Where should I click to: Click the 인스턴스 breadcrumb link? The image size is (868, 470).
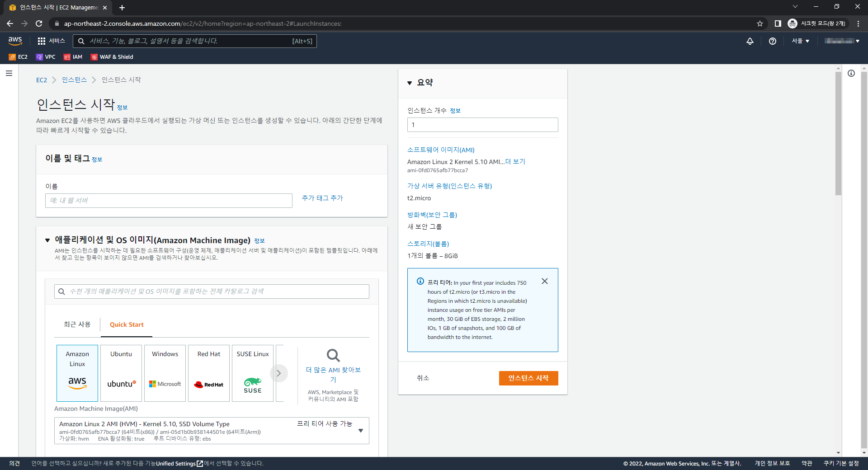click(x=74, y=80)
